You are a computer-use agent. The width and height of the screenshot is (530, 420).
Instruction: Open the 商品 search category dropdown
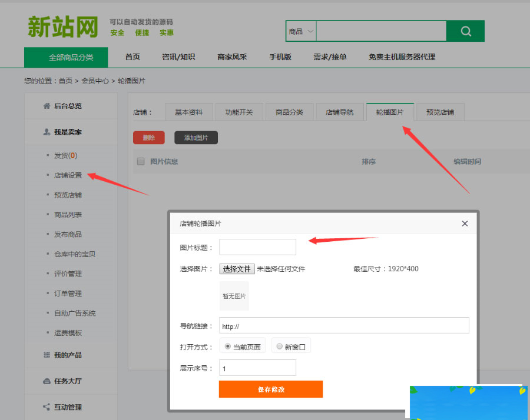click(x=300, y=31)
